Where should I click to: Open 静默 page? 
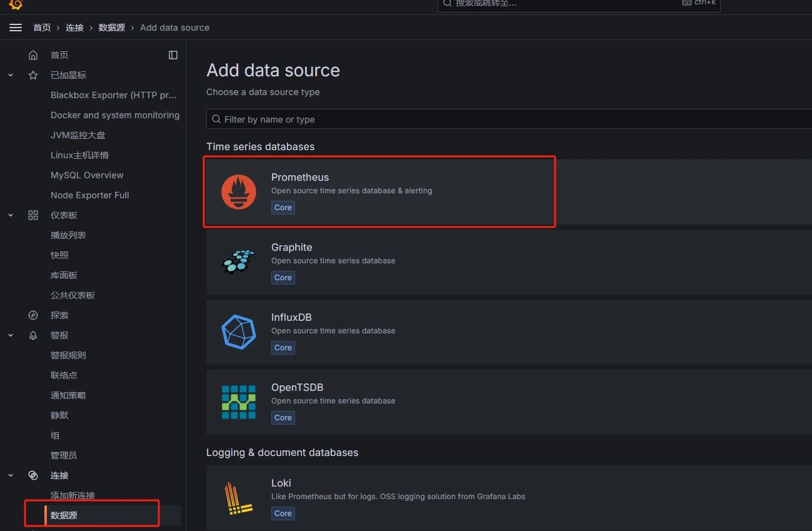(59, 415)
